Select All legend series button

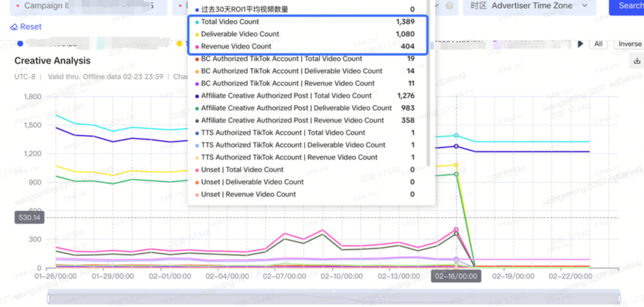(598, 44)
